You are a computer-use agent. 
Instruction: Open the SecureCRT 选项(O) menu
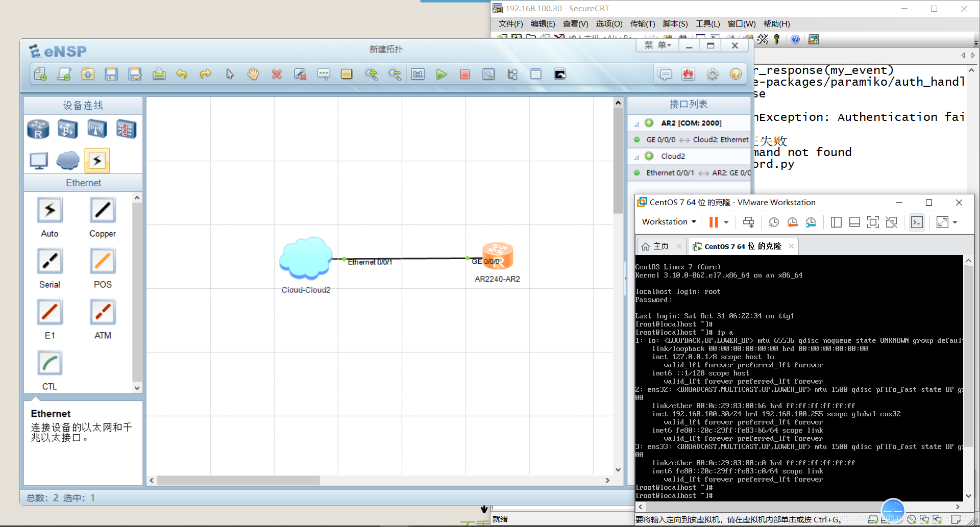click(609, 24)
